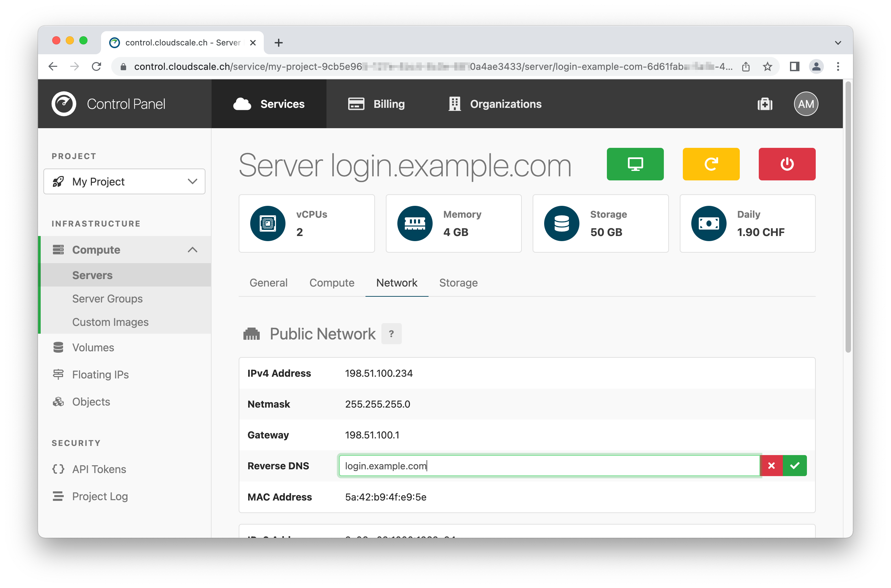
Task: Reboot the server with the yellow restart button
Action: pos(711,164)
